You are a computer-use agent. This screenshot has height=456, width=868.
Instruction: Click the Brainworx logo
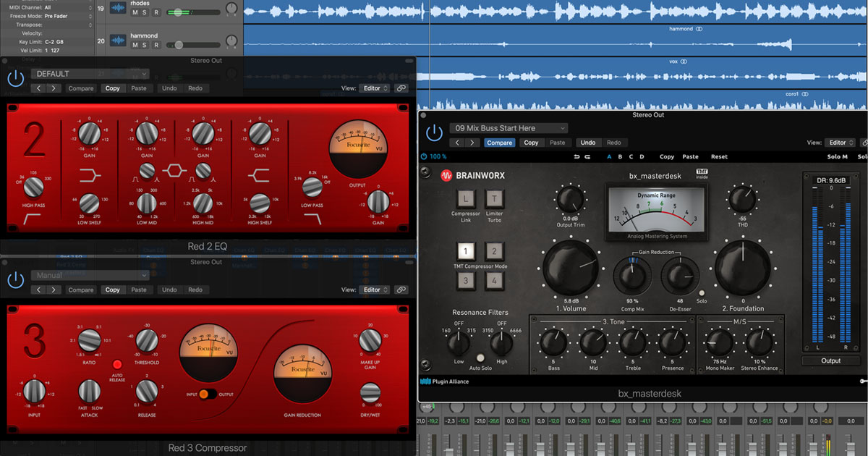click(x=475, y=175)
